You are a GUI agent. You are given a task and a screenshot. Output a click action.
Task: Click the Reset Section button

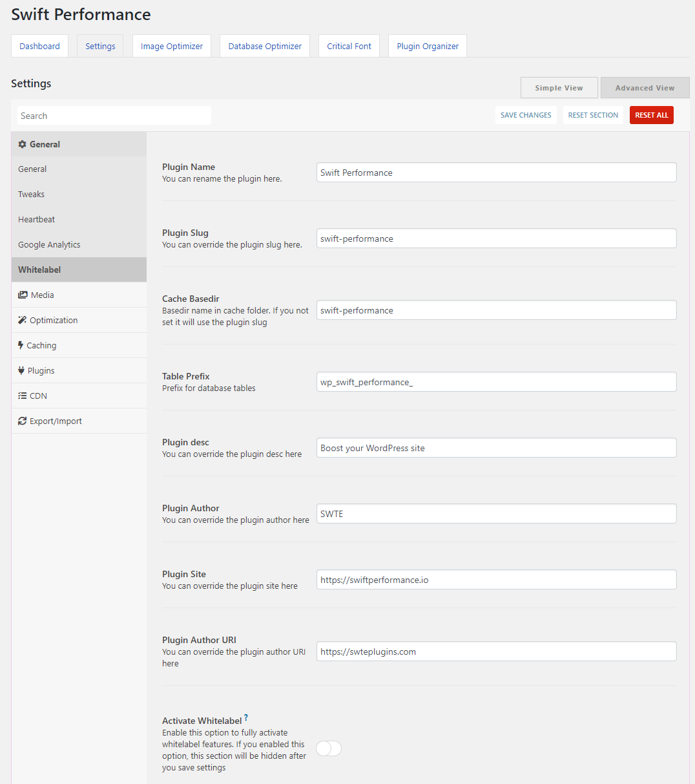[x=593, y=115]
